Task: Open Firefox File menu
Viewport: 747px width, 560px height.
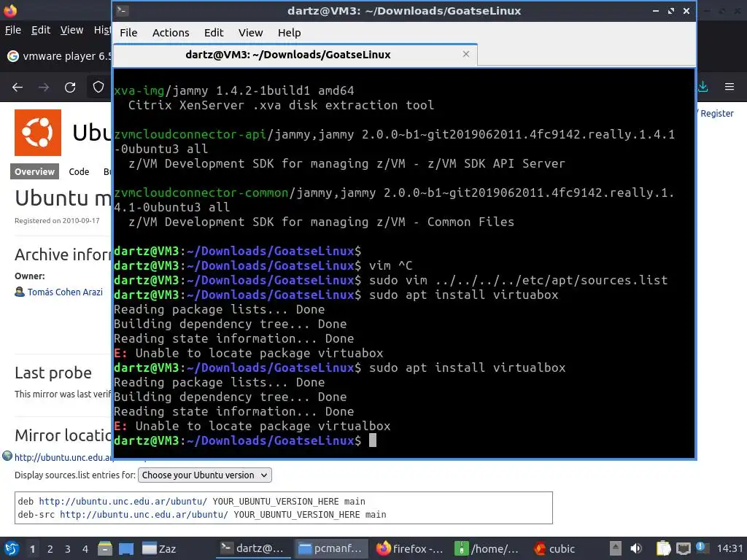Action: pos(13,30)
